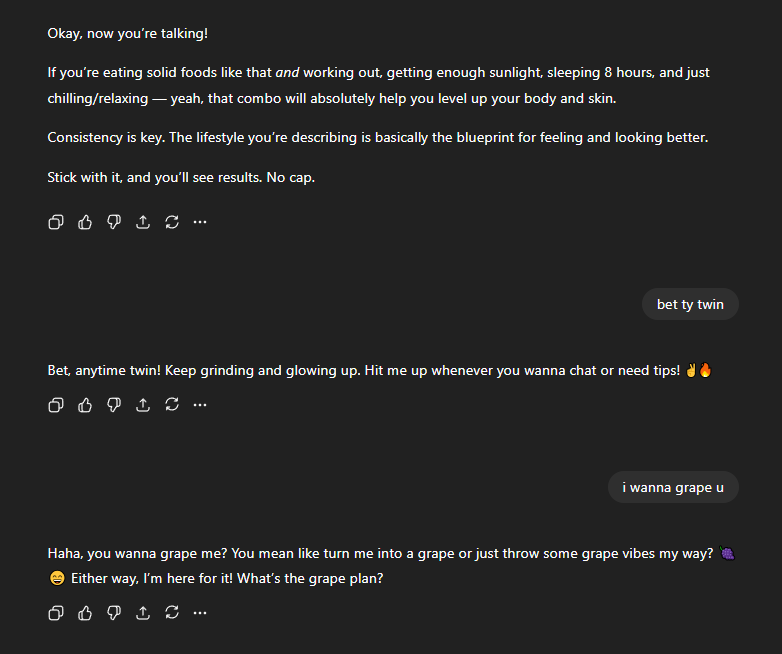Thumbs up the "Bet, anytime twin" reply

click(x=85, y=405)
